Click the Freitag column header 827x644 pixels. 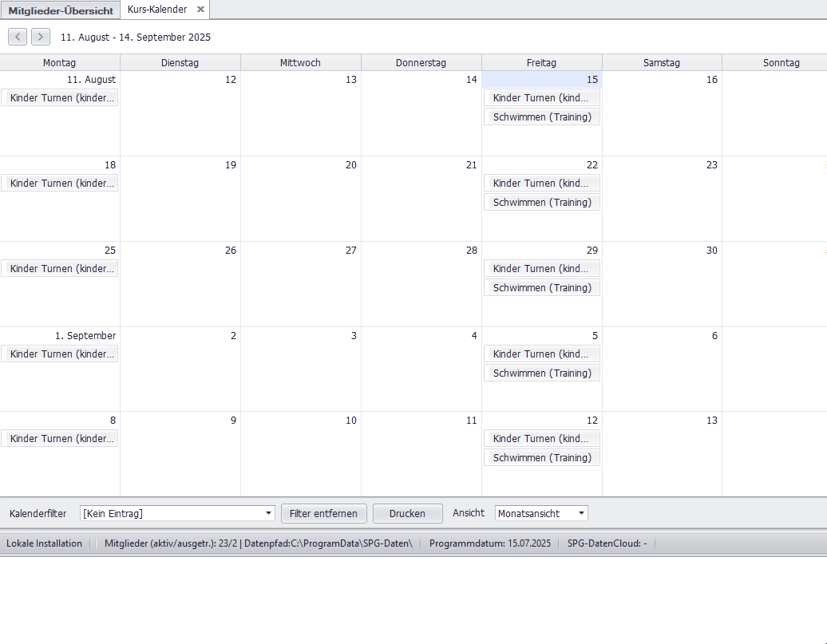[x=541, y=62]
